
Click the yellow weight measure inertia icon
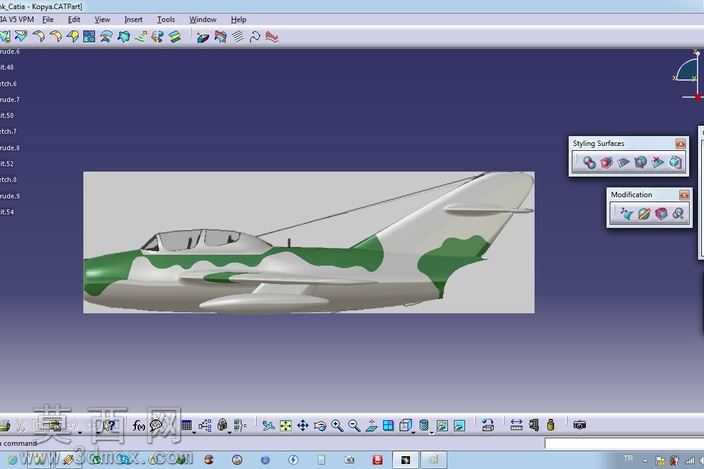[550, 425]
